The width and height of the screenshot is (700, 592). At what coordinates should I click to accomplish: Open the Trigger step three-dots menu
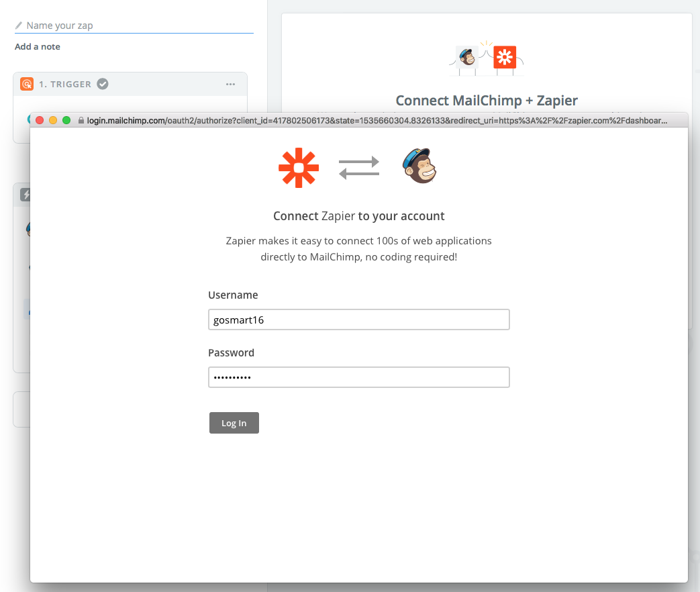(230, 84)
